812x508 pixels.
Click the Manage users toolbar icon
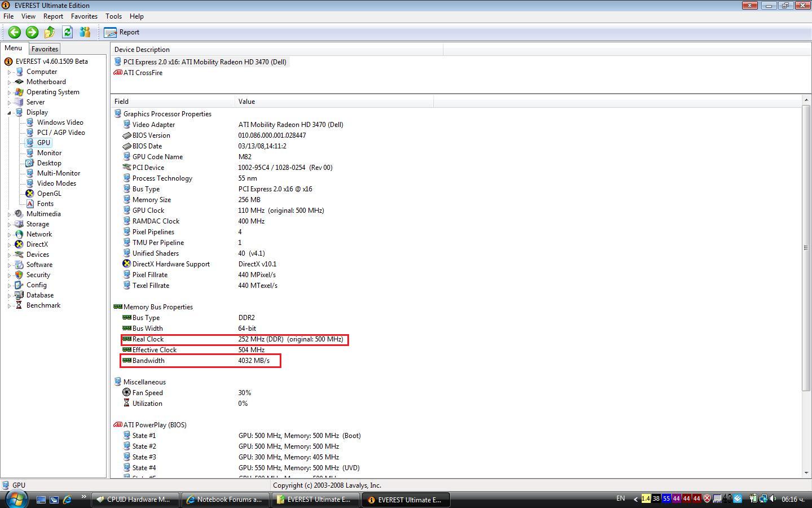(x=85, y=32)
